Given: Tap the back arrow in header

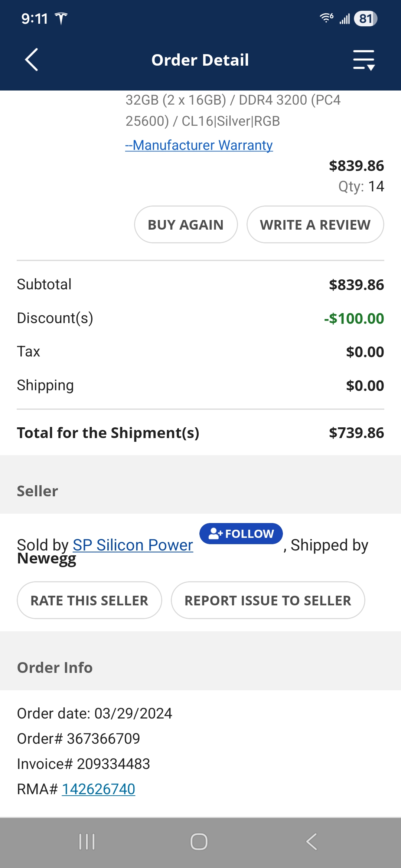Looking at the screenshot, I should click(32, 60).
